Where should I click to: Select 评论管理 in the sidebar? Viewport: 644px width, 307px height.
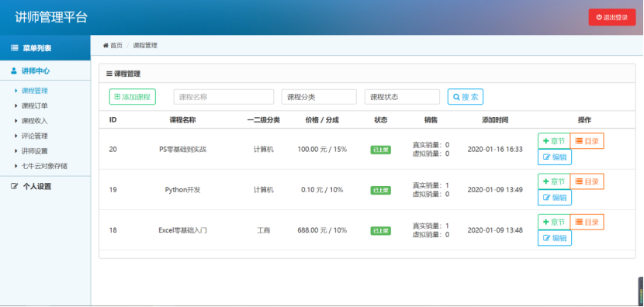tap(34, 136)
